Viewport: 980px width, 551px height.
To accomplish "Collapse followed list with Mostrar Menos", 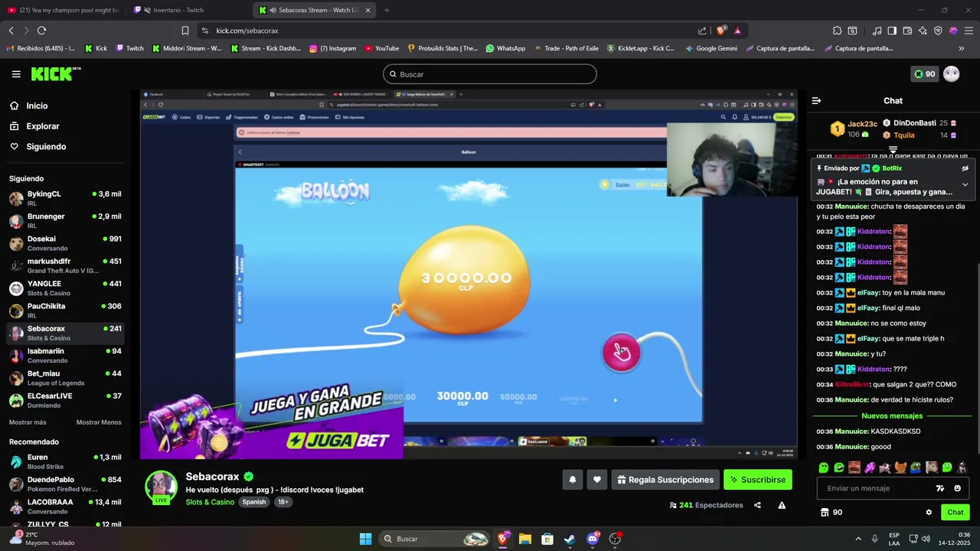I will (99, 422).
